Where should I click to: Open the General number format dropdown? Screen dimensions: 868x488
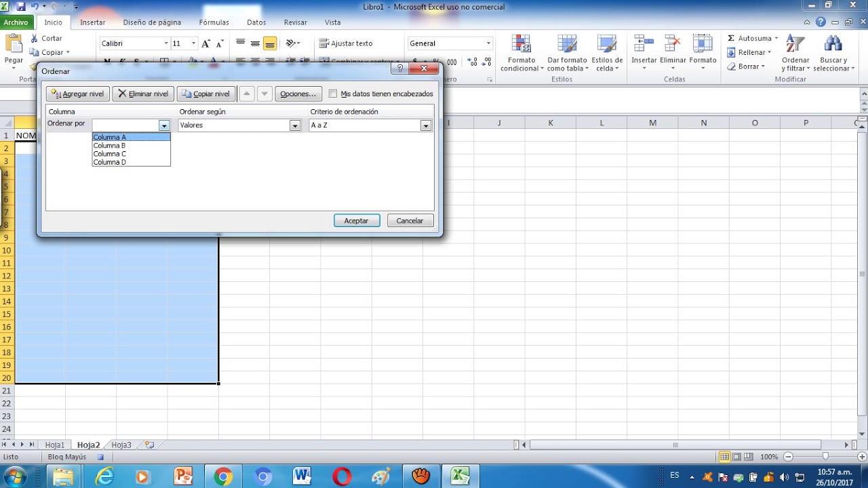point(488,43)
